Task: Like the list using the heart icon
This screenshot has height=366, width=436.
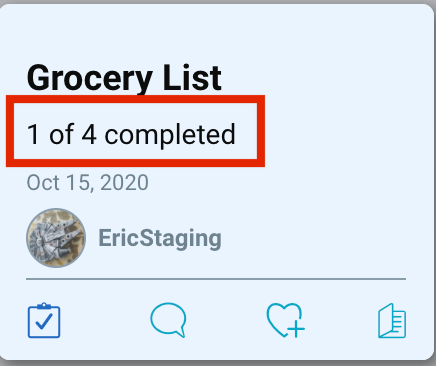Action: pyautogui.click(x=286, y=320)
